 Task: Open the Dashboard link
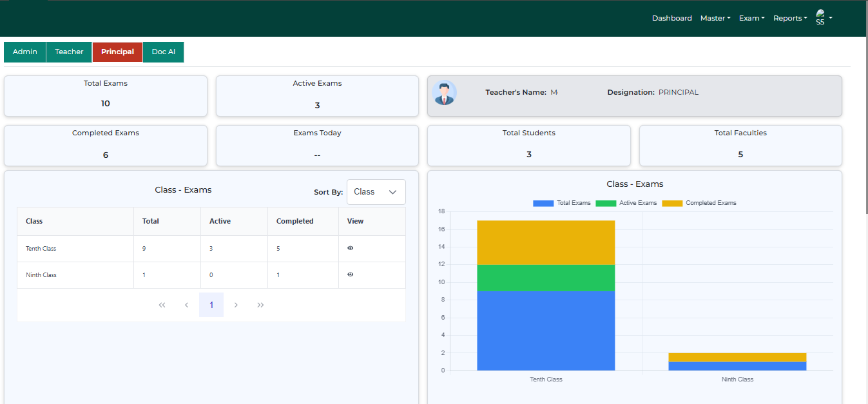tap(671, 18)
